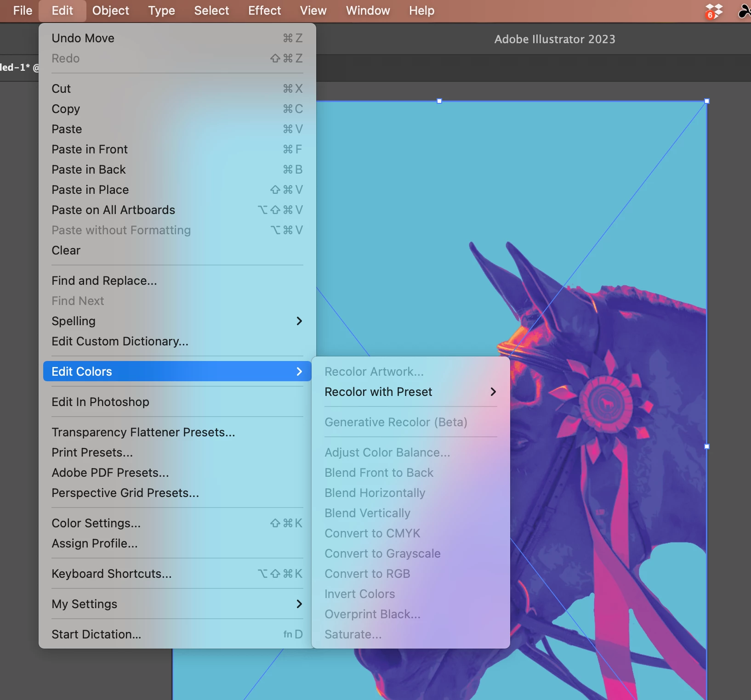Click right-middle selection handle on image
The height and width of the screenshot is (700, 751).
pos(707,446)
